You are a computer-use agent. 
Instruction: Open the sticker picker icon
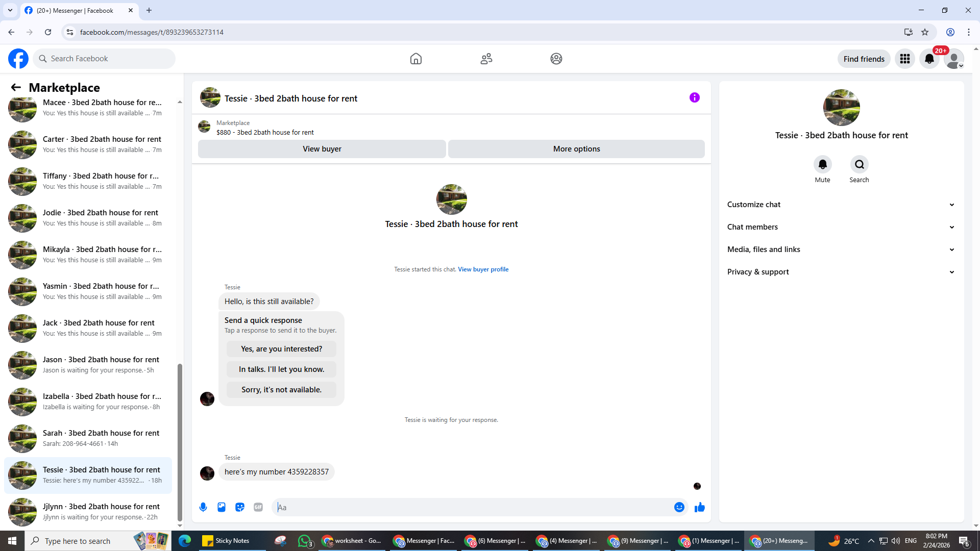coord(240,507)
